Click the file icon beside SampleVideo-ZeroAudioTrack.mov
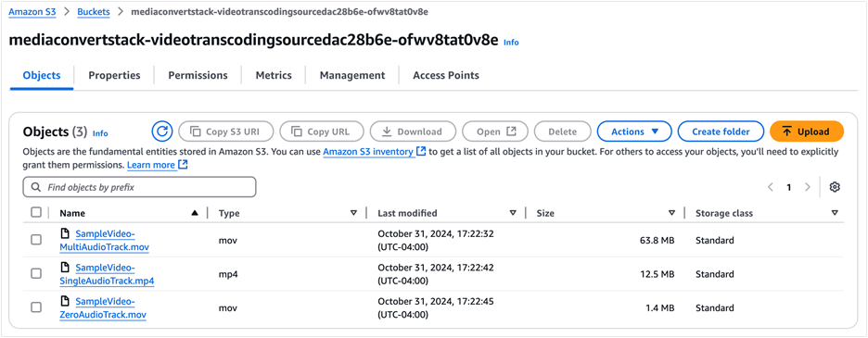The image size is (868, 338). point(65,301)
